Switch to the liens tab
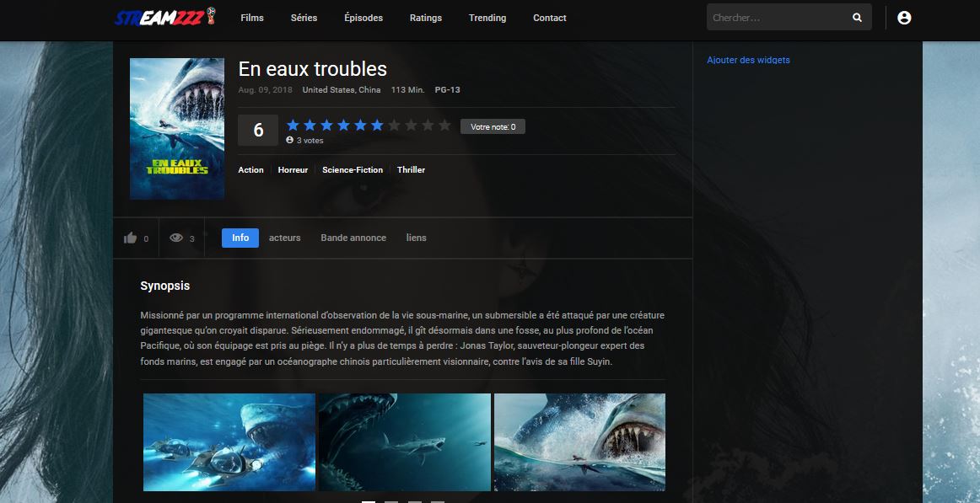This screenshot has width=980, height=503. point(417,238)
